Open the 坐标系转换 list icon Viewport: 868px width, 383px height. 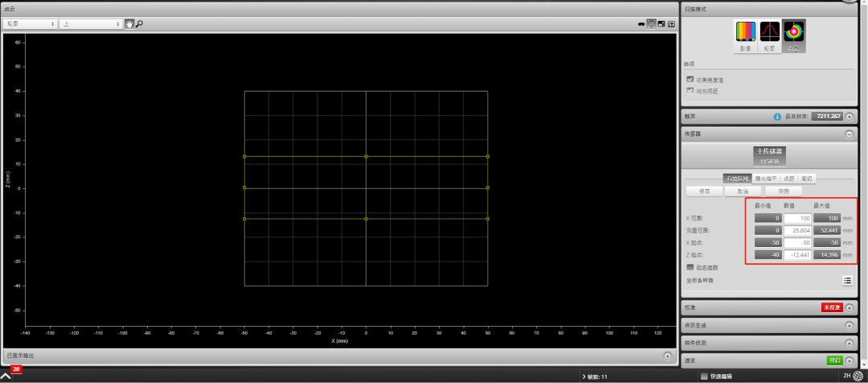(x=848, y=281)
